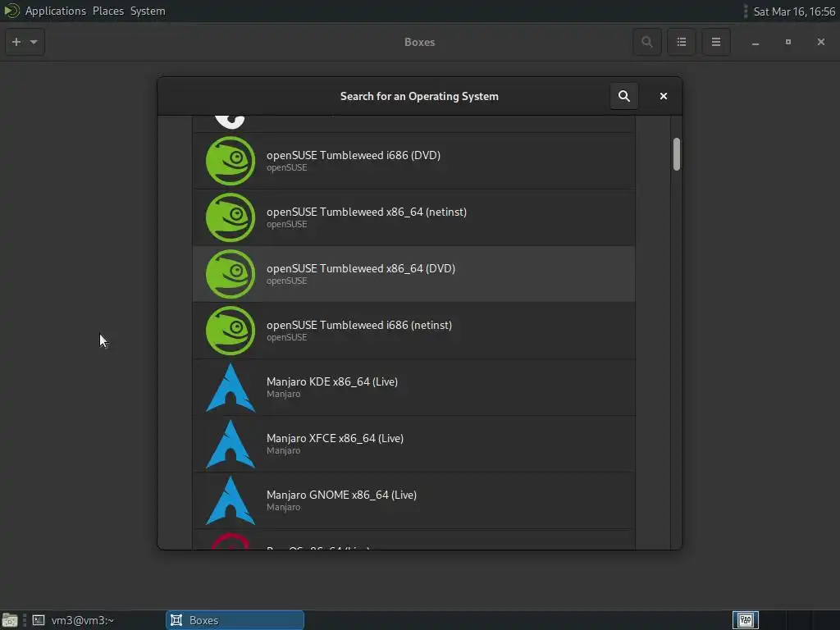
Task: Select openSUSE Tumbleweed x86_64 (netinst)
Action: (413, 217)
